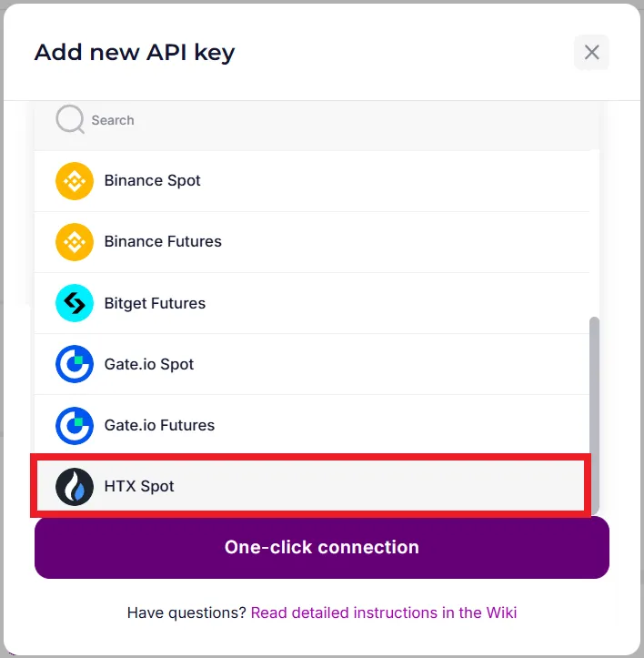This screenshot has height=658, width=644.
Task: Click the Have questions? text
Action: point(186,612)
